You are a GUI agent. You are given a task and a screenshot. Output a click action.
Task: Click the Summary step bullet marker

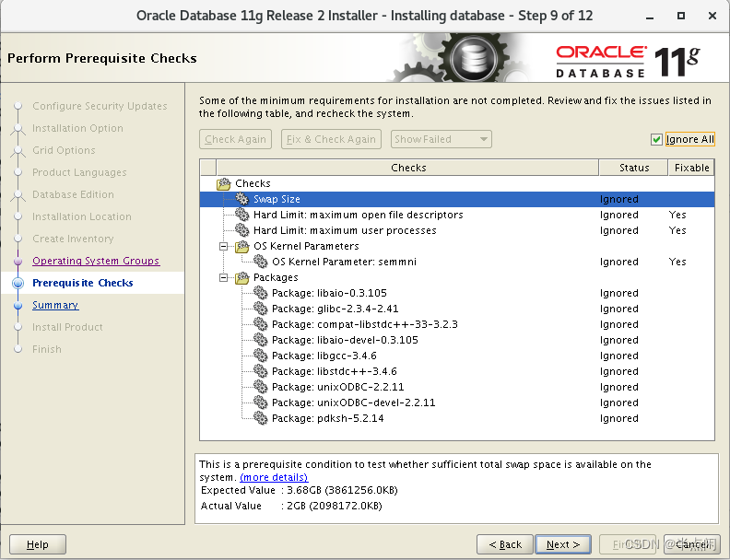(x=18, y=306)
